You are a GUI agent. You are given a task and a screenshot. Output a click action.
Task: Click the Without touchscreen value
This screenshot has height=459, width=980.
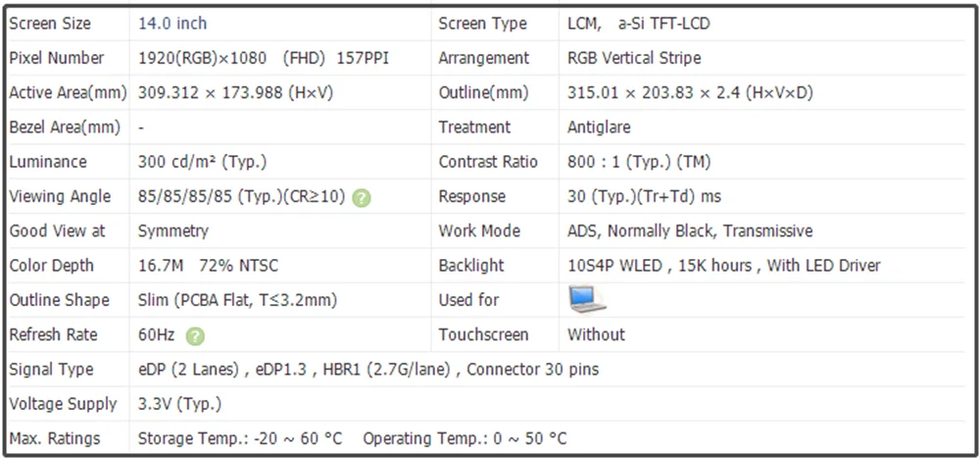coord(596,334)
